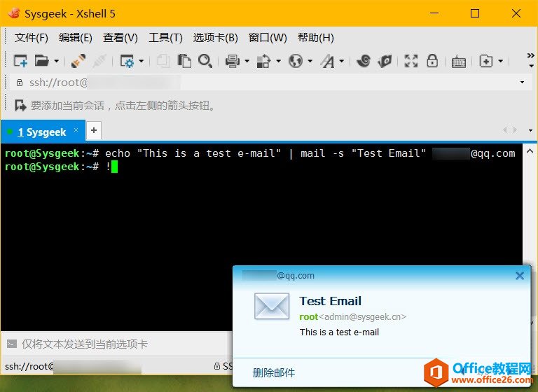Expand the color scheme dropdown arrow
The width and height of the screenshot is (538, 392).
(x=279, y=62)
